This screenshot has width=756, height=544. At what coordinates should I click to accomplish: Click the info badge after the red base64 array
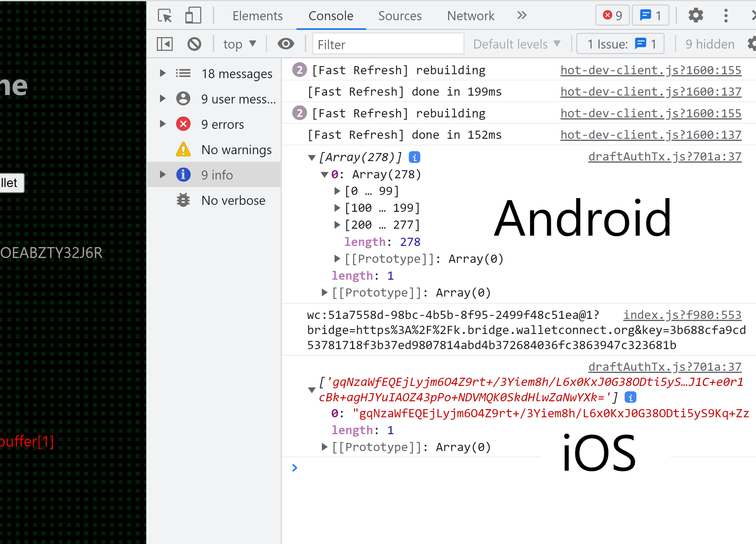pos(630,397)
